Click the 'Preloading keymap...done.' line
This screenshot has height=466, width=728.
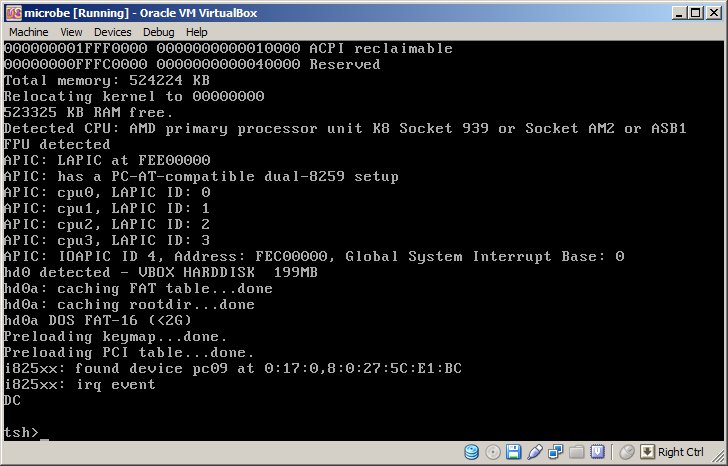[116, 336]
